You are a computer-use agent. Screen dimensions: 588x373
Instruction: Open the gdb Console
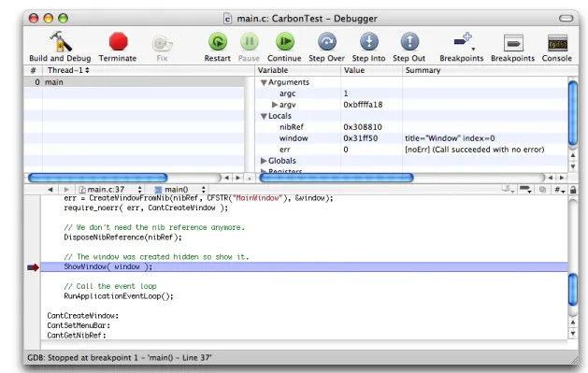557,43
